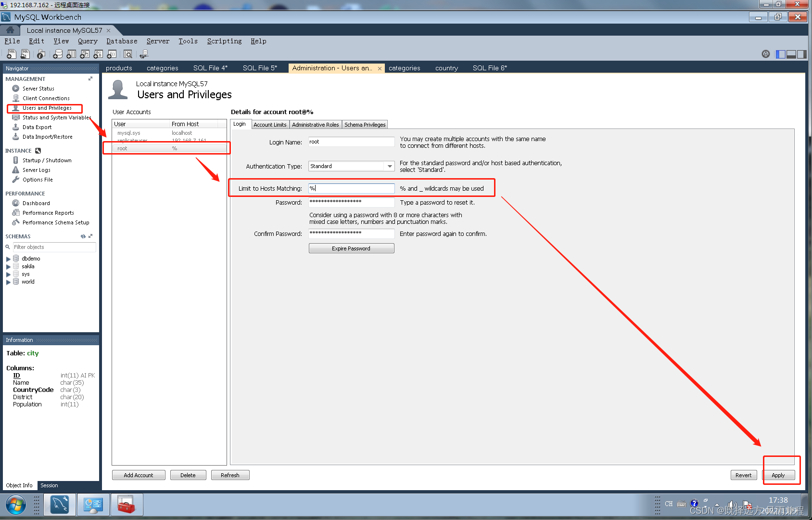Open the File menu
The width and height of the screenshot is (812, 520).
click(x=13, y=41)
